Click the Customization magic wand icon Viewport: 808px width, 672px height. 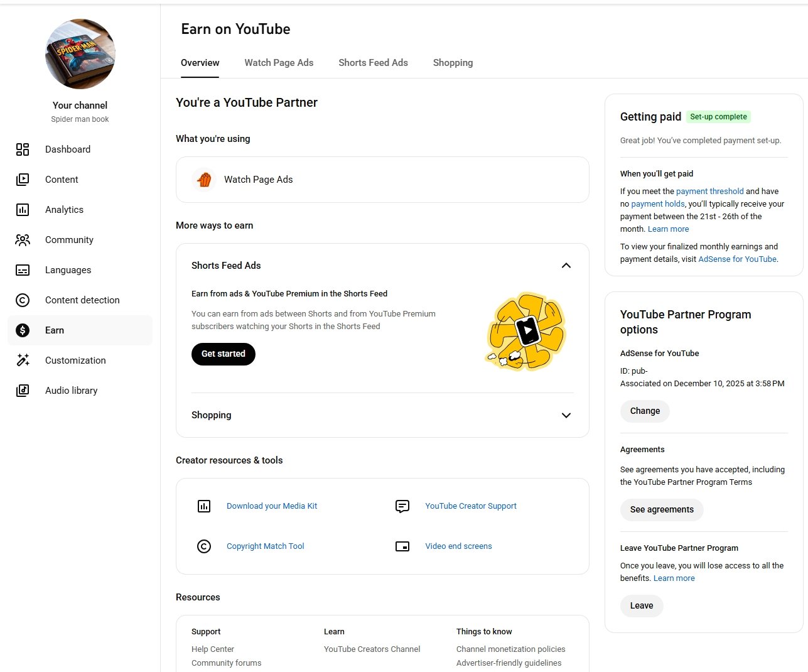pyautogui.click(x=23, y=360)
